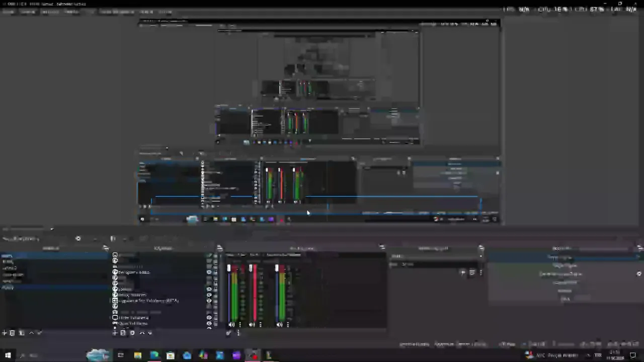Pop out the Controls dock panel
The width and height of the screenshot is (644, 362).
pyautogui.click(x=639, y=248)
